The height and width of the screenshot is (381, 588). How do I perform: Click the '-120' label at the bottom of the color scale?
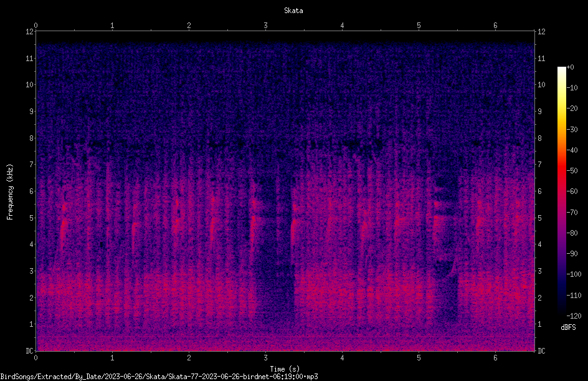click(x=574, y=316)
